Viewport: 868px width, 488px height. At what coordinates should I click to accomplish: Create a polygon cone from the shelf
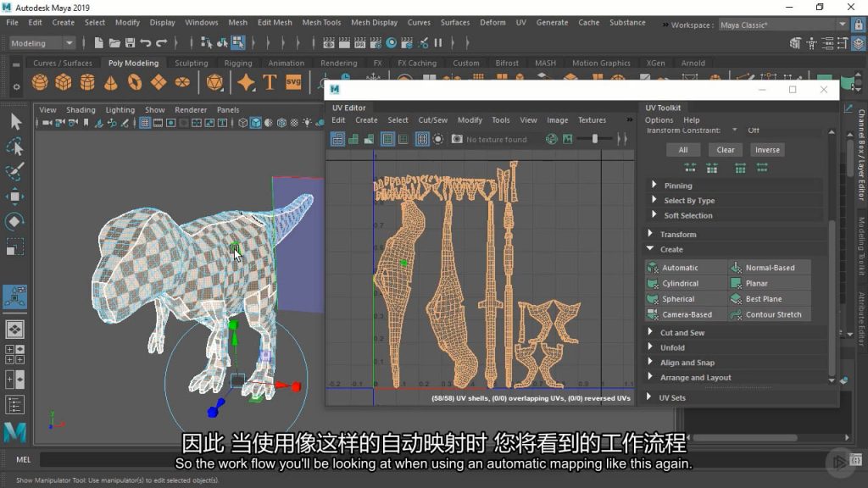111,82
